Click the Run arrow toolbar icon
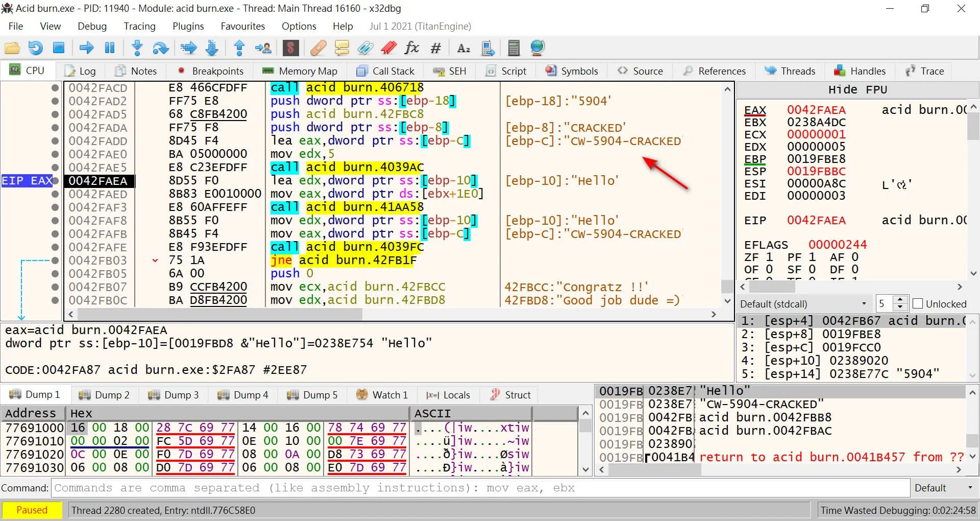Screen dimensions: 980x521 pyautogui.click(x=86, y=48)
